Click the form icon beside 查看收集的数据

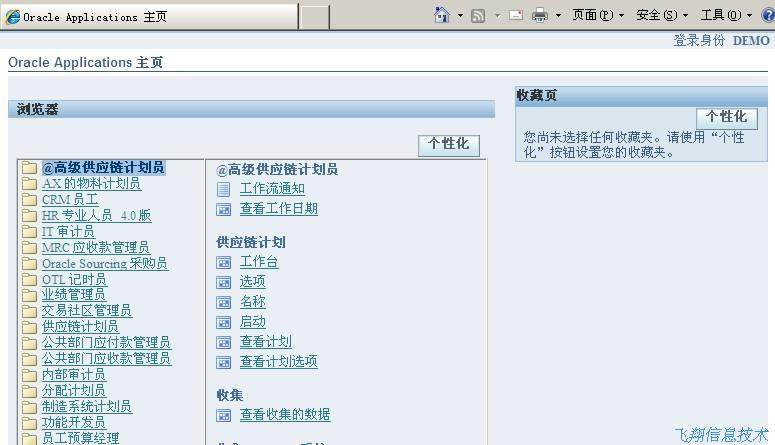tap(223, 415)
